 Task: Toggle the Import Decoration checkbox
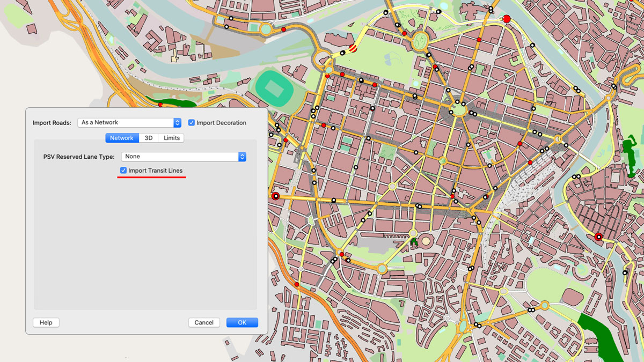(x=192, y=123)
